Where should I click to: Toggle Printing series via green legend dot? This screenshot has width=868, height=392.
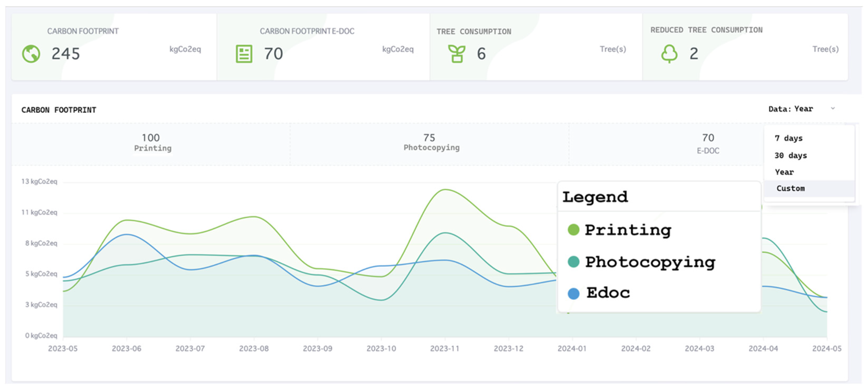(x=573, y=230)
